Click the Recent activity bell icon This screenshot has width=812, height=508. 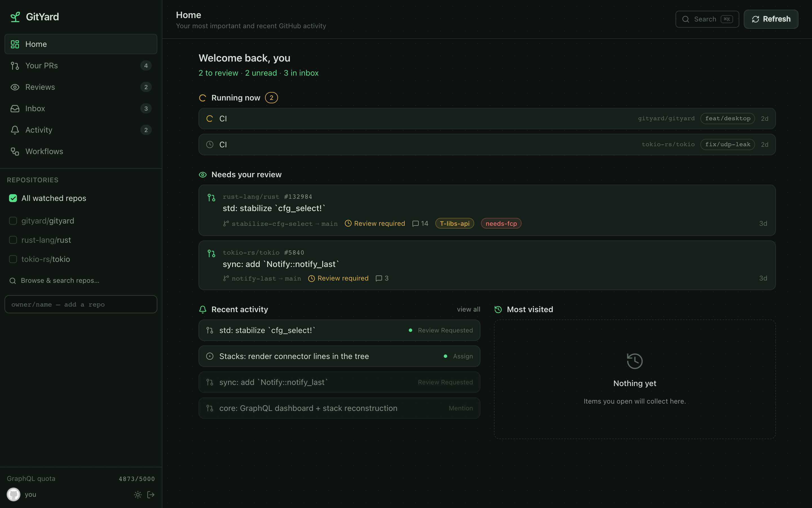(x=203, y=309)
